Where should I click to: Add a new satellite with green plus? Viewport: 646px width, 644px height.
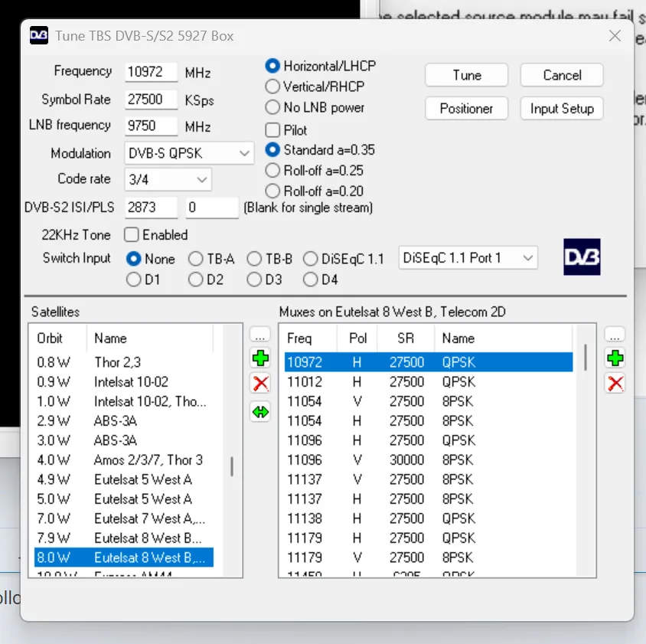coord(260,358)
